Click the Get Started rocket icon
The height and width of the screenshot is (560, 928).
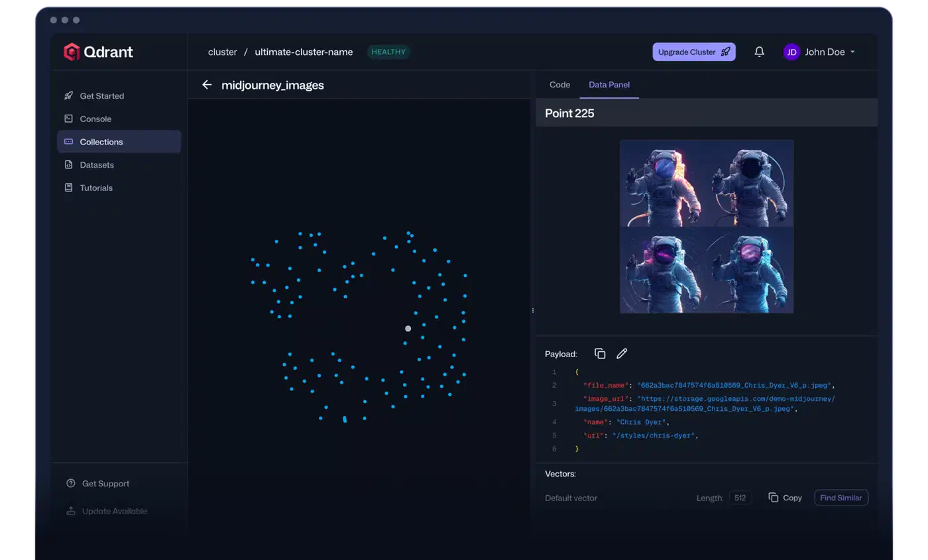coord(68,96)
